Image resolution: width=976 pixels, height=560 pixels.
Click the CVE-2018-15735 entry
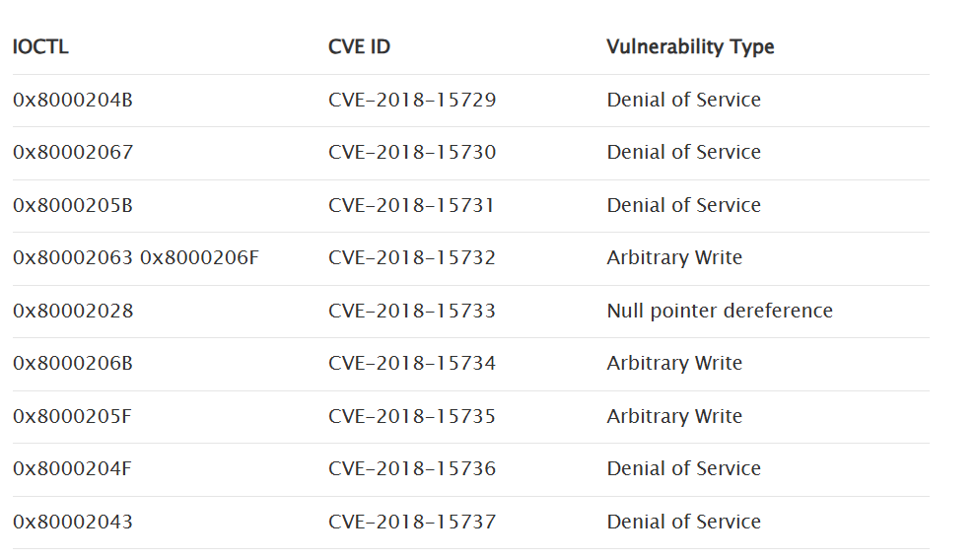[412, 417]
